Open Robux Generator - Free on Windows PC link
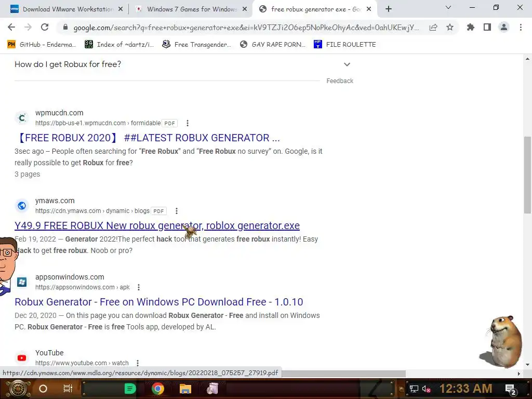 159,302
